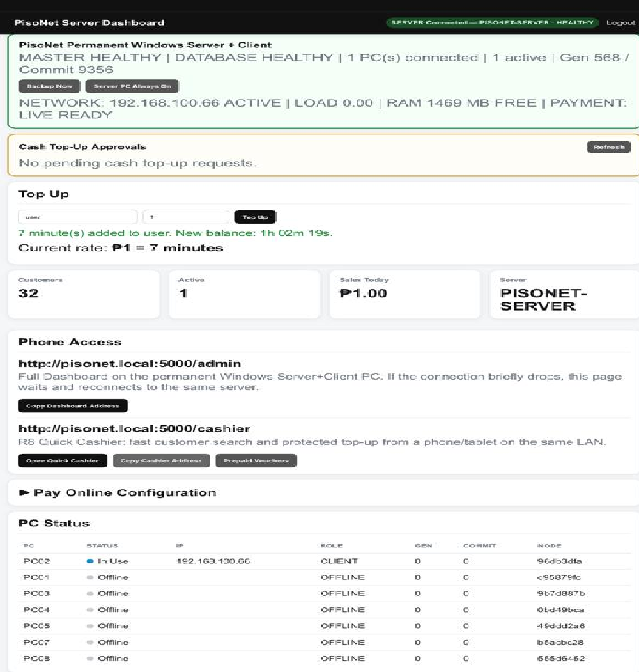This screenshot has width=639, height=672.
Task: Click 'No pending cash top-up requests' text
Action: click(138, 163)
